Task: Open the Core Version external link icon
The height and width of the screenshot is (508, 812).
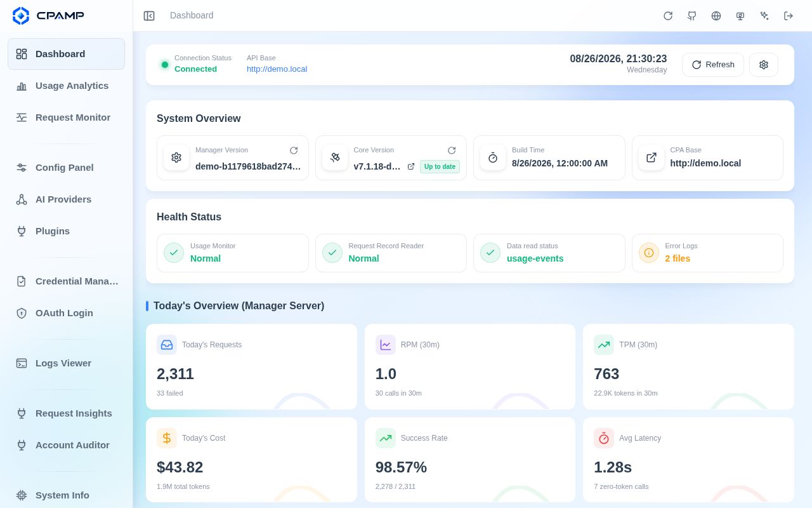Action: pyautogui.click(x=411, y=166)
